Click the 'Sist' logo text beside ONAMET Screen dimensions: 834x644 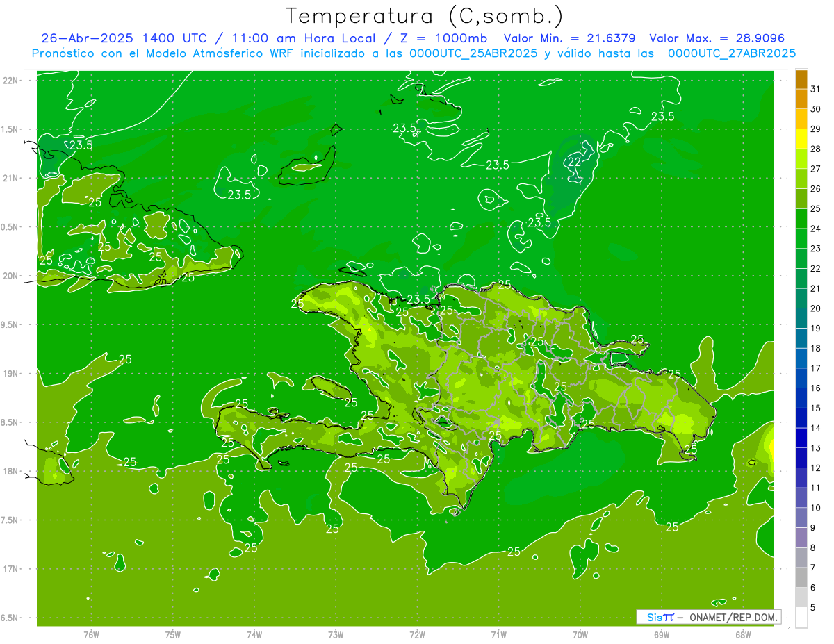(x=660, y=617)
